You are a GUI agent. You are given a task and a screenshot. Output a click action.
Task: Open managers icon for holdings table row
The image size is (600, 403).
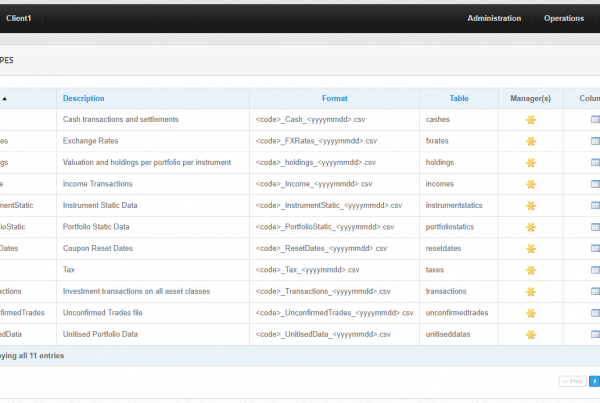coord(530,163)
